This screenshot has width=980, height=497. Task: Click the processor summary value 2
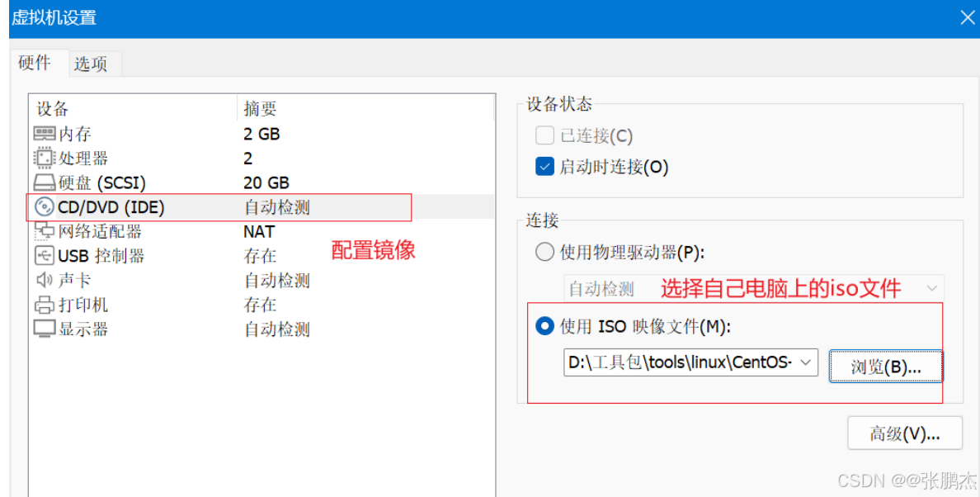click(x=248, y=159)
